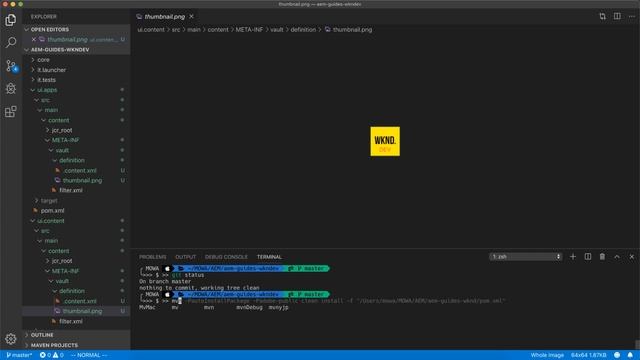Open the Debug view in activity bar
This screenshot has width=640, height=360.
point(11,88)
